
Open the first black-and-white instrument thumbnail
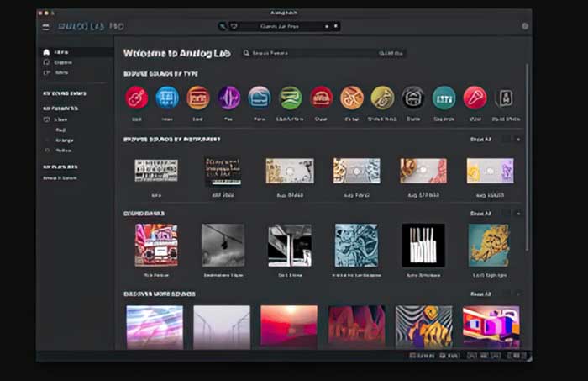tap(156, 171)
